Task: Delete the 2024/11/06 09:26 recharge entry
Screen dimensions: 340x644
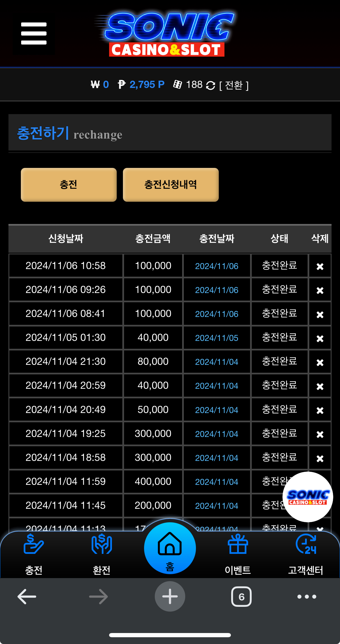Action: pyautogui.click(x=320, y=290)
